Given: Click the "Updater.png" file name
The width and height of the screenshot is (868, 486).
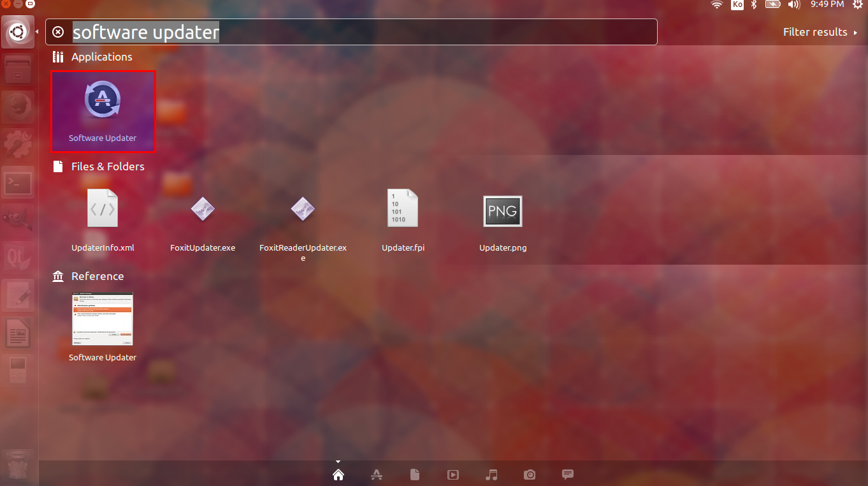Looking at the screenshot, I should 503,247.
